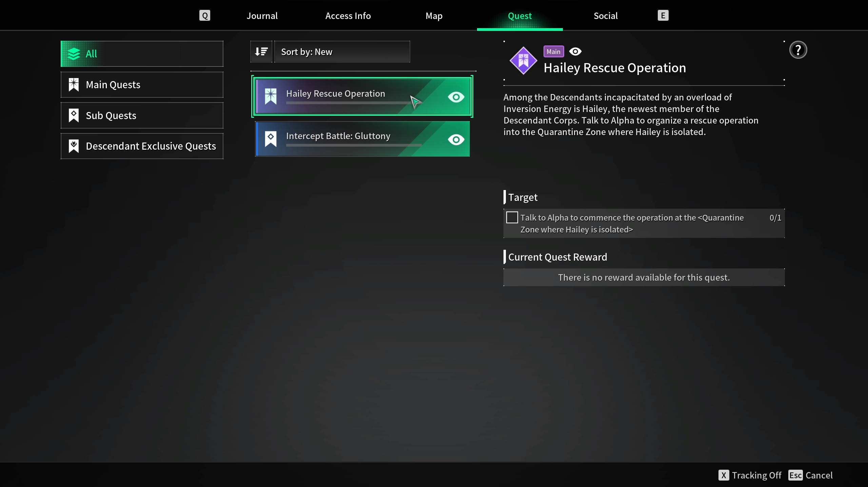Click the Descendant Exclusive Quests icon
868x487 pixels.
click(x=73, y=146)
